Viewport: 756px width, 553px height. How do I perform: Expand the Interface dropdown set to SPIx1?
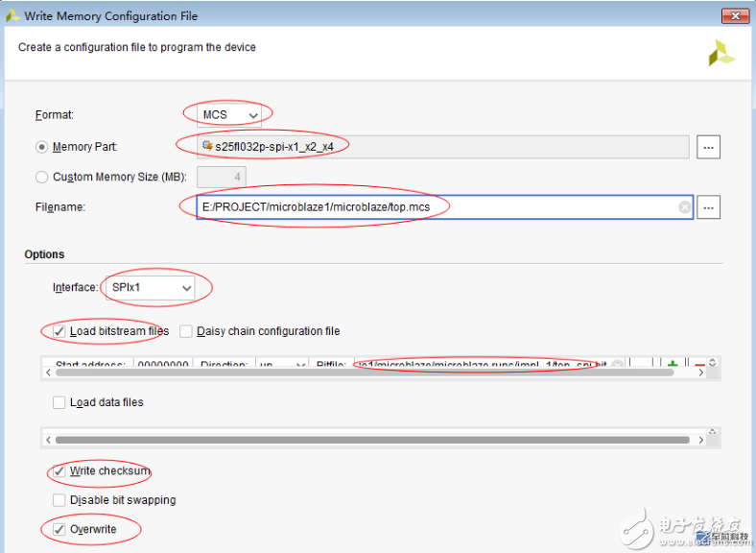point(154,288)
